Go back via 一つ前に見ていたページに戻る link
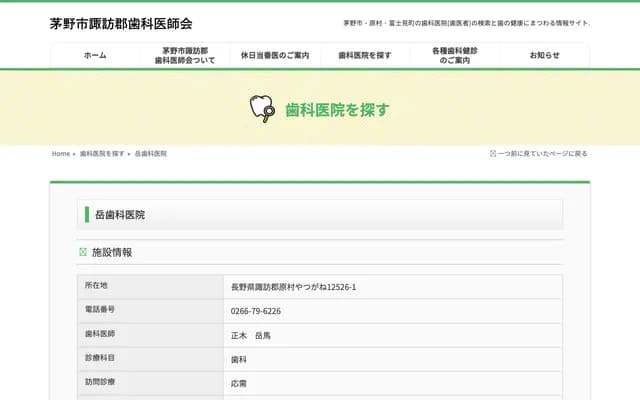 543,154
